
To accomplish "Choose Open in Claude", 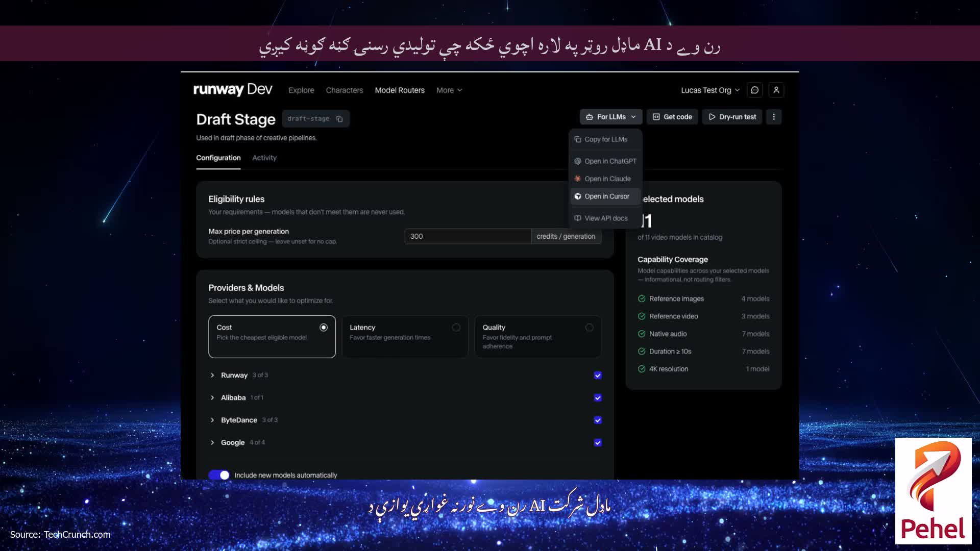I will [x=605, y=179].
